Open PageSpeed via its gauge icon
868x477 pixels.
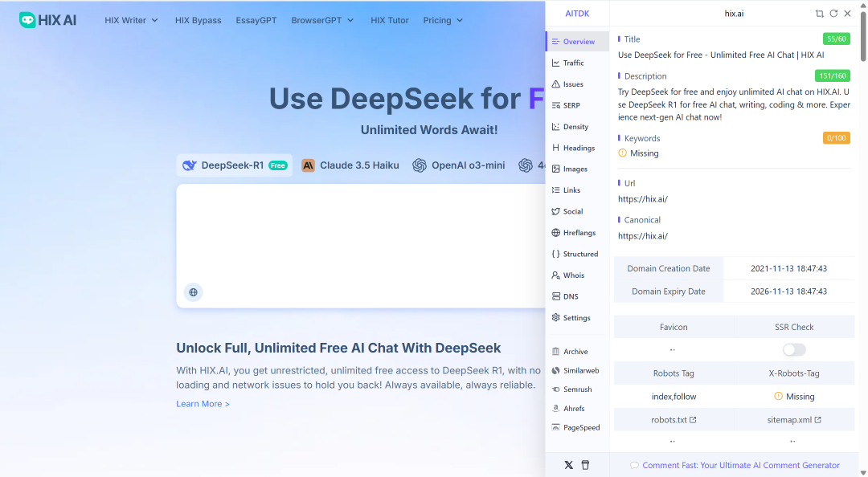556,428
